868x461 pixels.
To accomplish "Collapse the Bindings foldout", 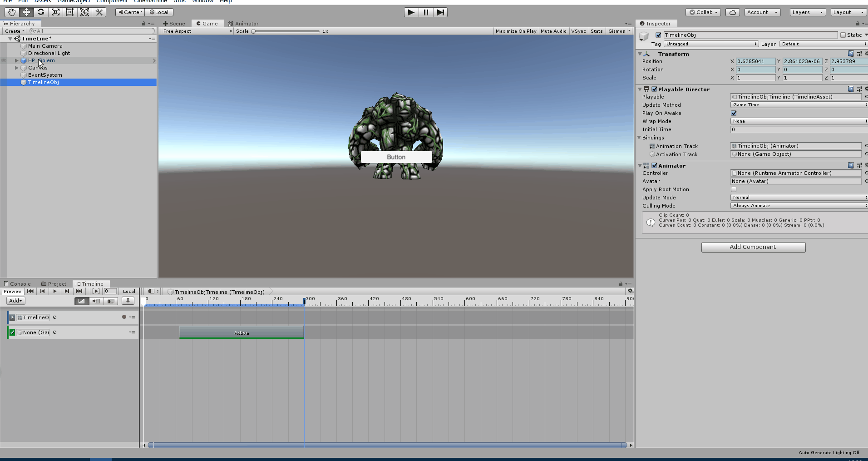I will coord(639,137).
